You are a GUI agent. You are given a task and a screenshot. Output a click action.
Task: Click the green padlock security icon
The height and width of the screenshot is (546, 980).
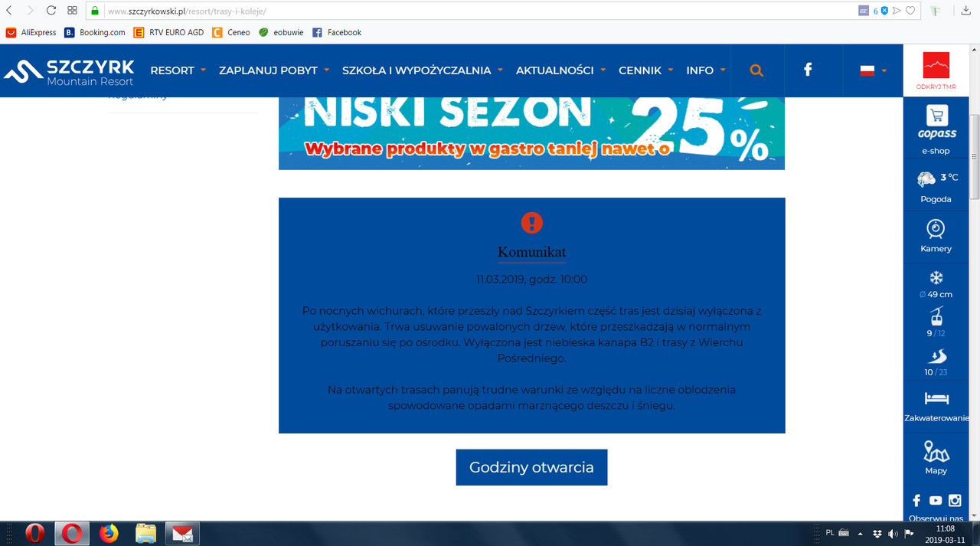pos(95,11)
